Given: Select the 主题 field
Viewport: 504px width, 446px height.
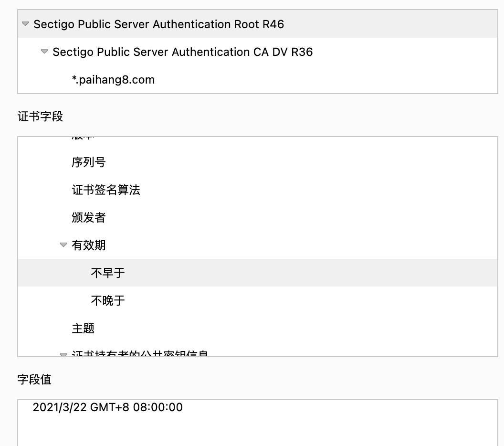Looking at the screenshot, I should [x=83, y=329].
